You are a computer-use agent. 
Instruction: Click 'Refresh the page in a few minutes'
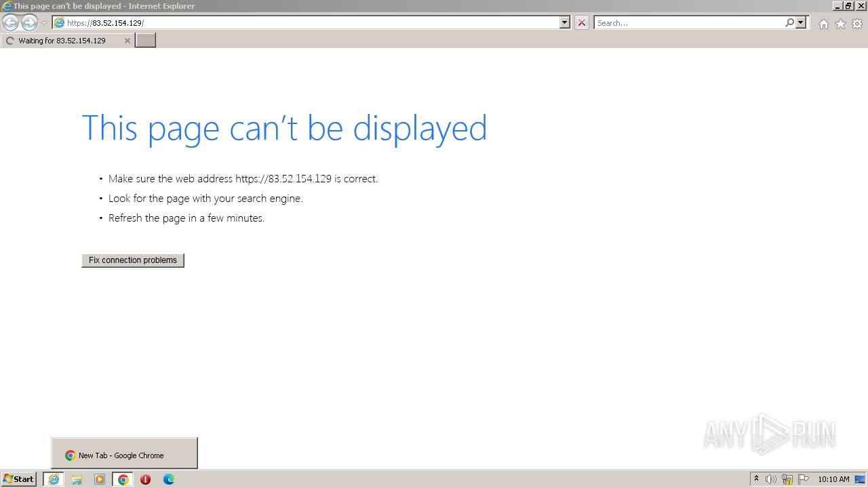tap(186, 218)
